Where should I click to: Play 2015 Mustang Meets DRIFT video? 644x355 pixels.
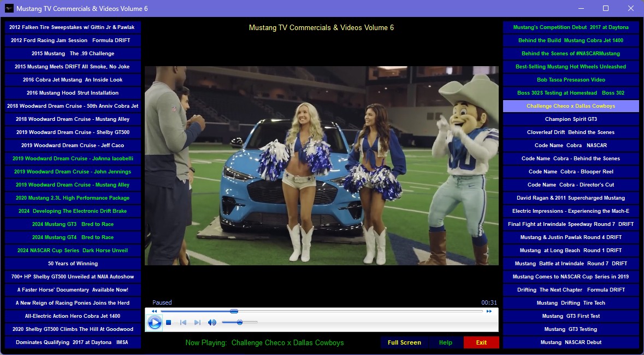pos(73,67)
